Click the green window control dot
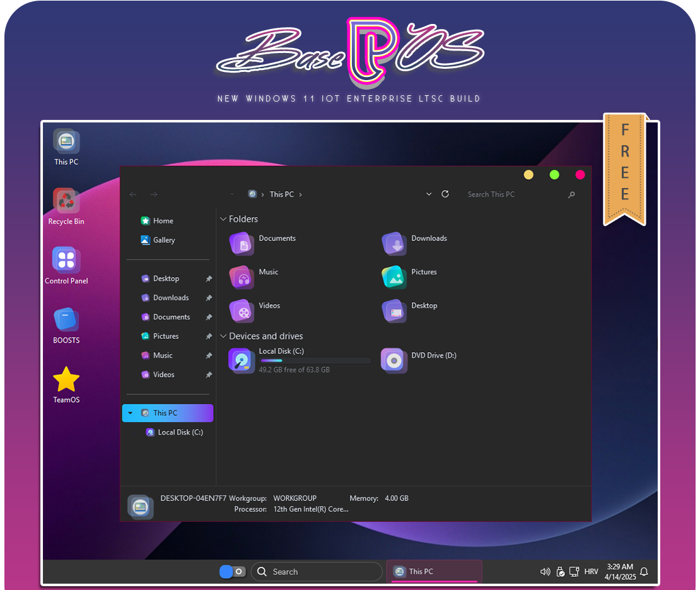Viewport: 700px width, 590px height. coord(554,175)
